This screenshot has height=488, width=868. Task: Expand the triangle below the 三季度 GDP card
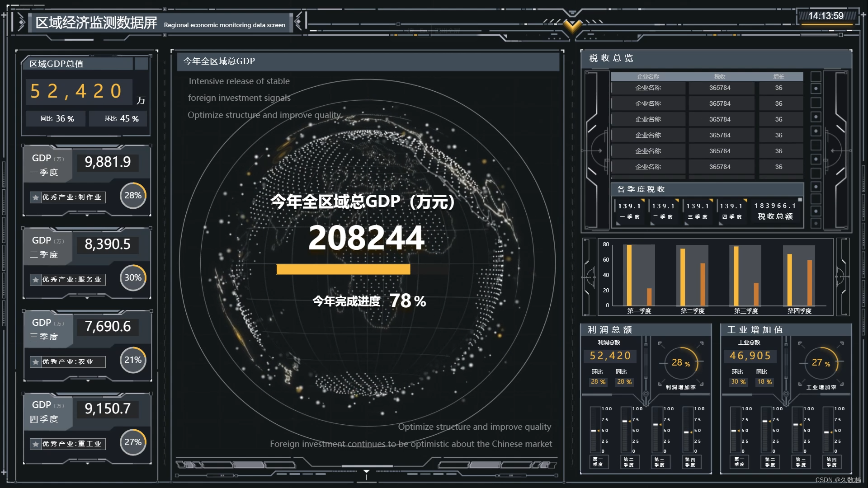(x=87, y=380)
